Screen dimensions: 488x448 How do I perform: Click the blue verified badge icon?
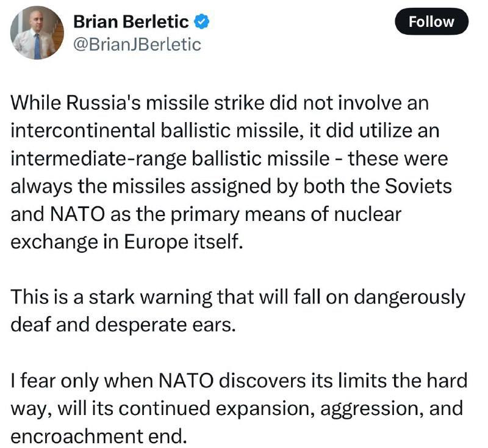(x=202, y=22)
